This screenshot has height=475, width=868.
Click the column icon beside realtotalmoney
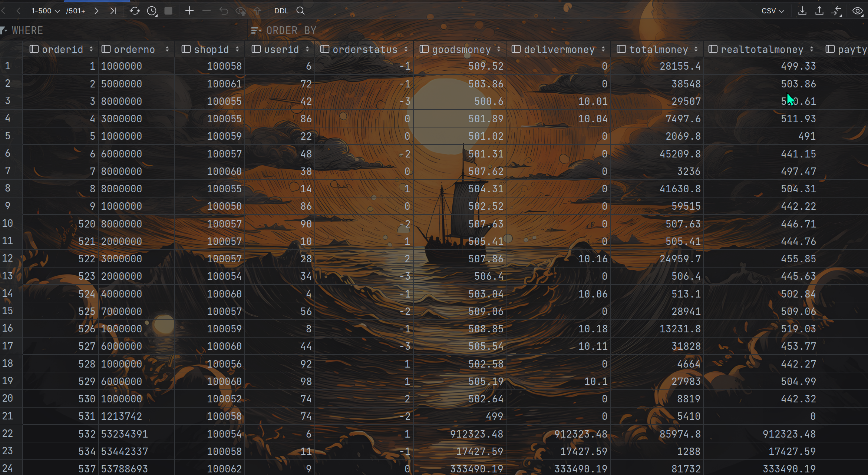(x=713, y=49)
